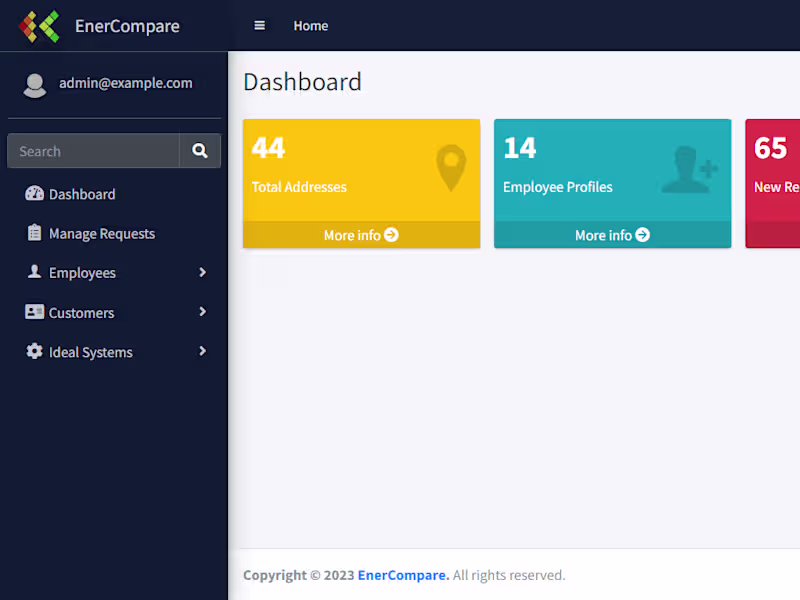
Task: Click the Employee Profiles label
Action: coord(558,187)
